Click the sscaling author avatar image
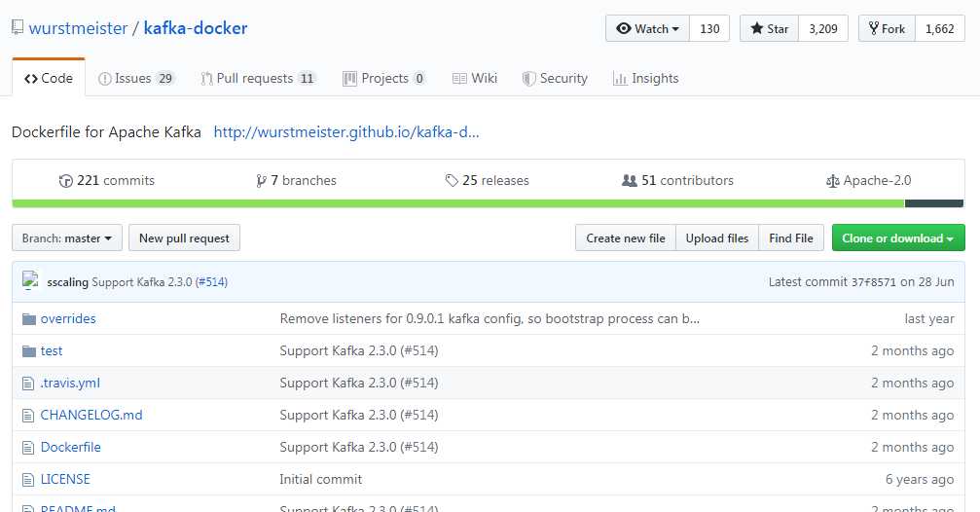Screen dimensions: 980x512 tap(30, 280)
